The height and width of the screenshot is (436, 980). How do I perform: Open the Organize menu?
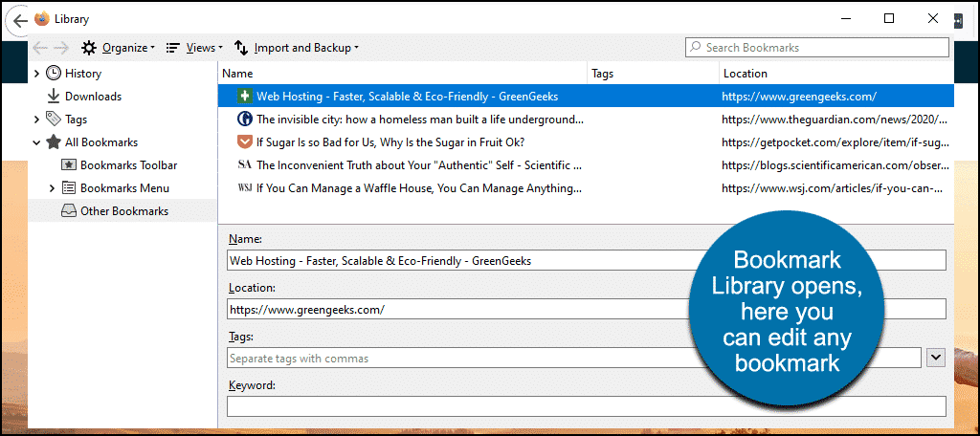pos(119,48)
